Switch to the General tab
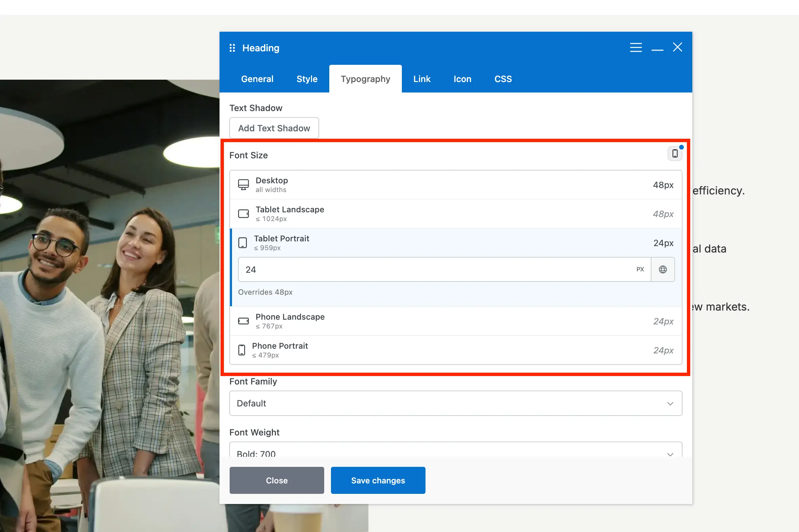 point(257,79)
